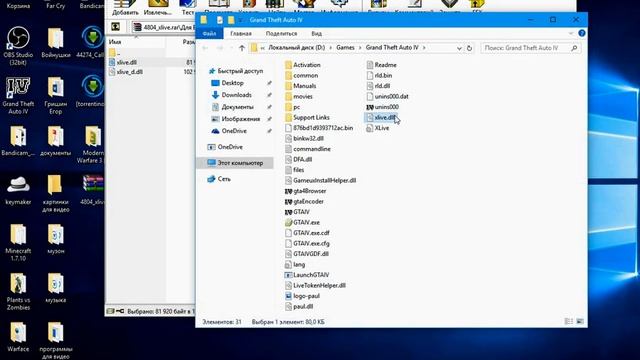Select Desktop in the quick access list
This screenshot has height=360, width=640.
coord(232,83)
